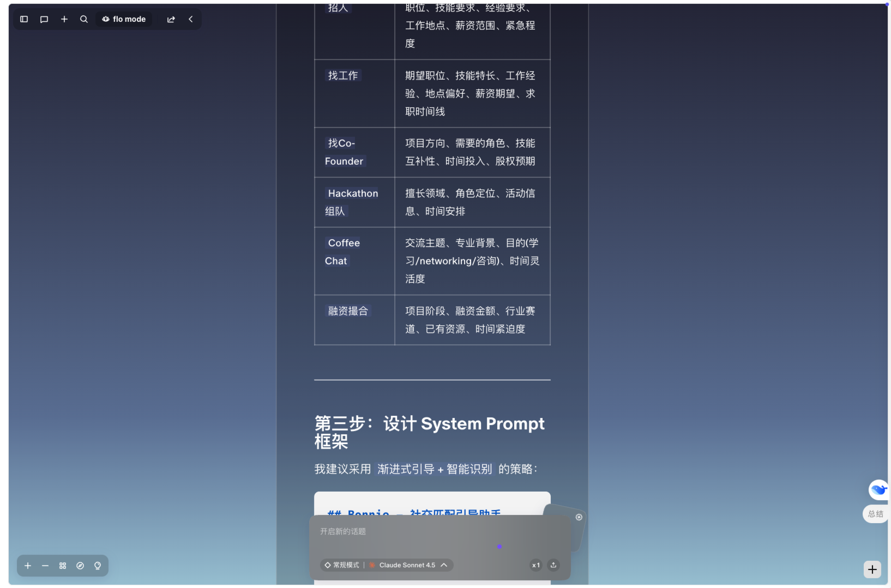Screen dimensions: 891x588
Task: Open the chat bubble icon in top toolbar
Action: [x=44, y=19]
